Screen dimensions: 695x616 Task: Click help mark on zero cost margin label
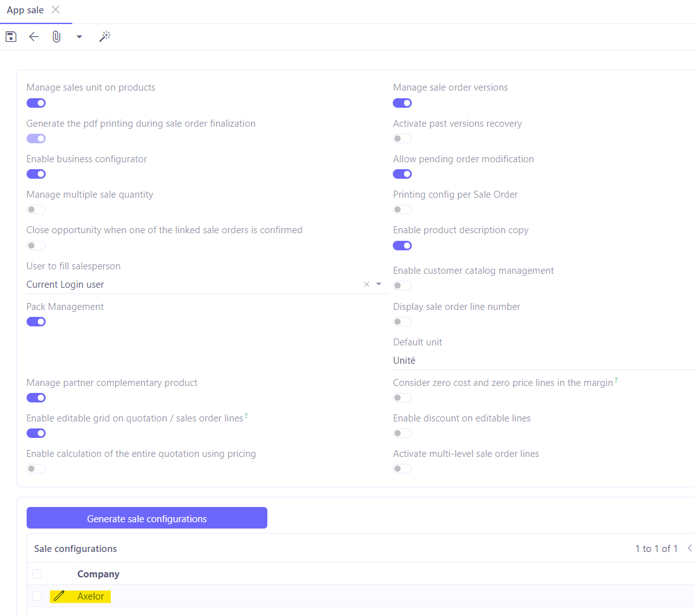click(x=616, y=380)
